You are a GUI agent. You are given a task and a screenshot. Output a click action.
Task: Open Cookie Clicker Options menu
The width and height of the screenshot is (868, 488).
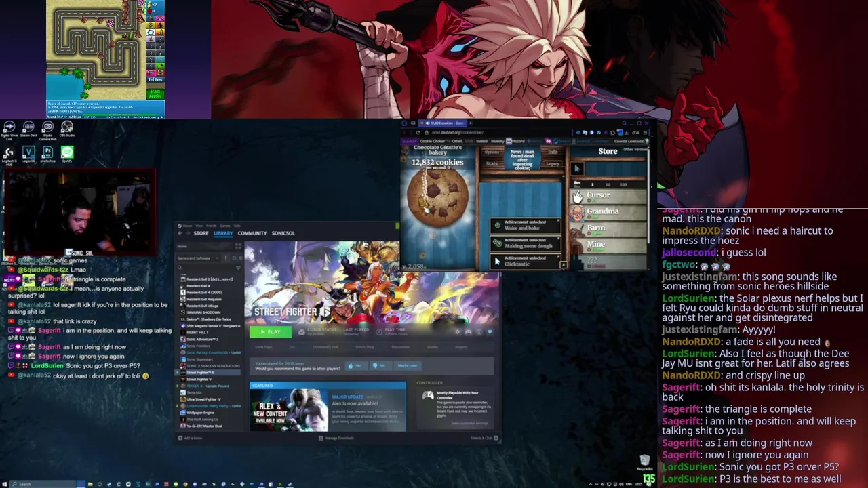492,152
